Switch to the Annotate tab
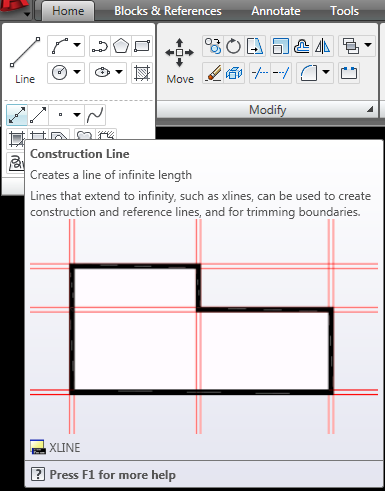The height and width of the screenshot is (491, 385). [x=276, y=11]
